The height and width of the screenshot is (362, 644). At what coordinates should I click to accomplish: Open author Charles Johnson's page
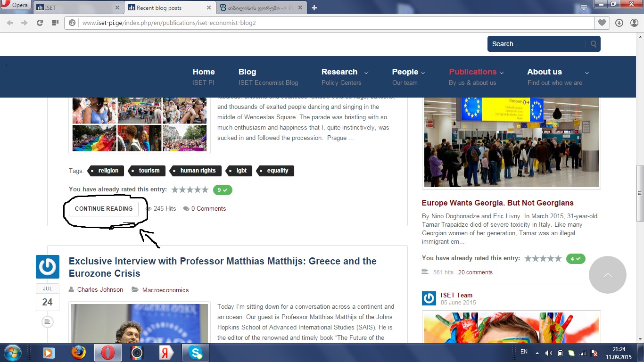point(100,290)
